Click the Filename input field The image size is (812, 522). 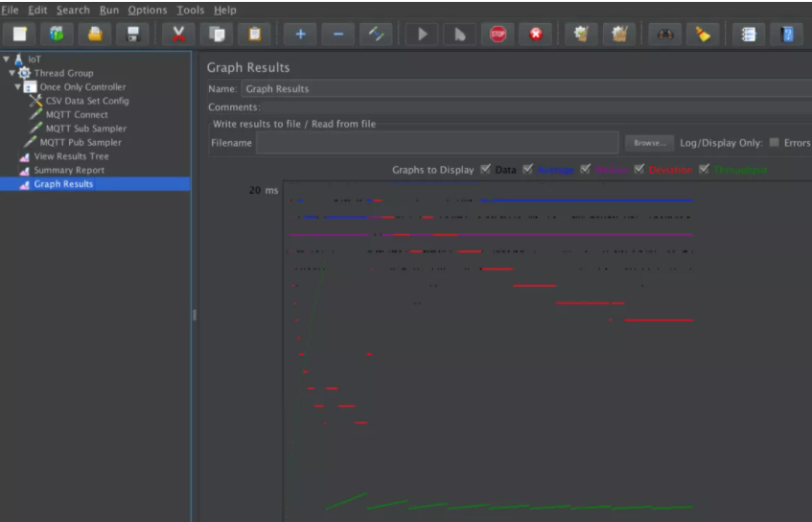tap(437, 143)
